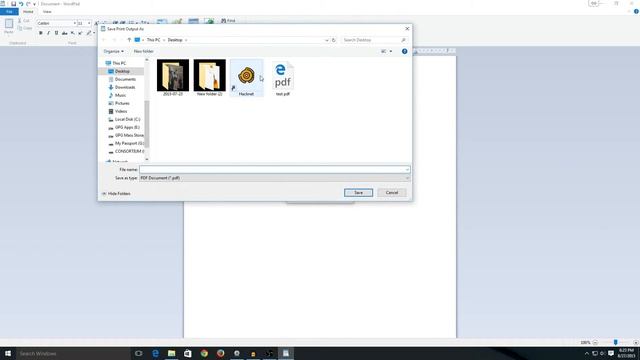Click the New folder button

pos(144,51)
